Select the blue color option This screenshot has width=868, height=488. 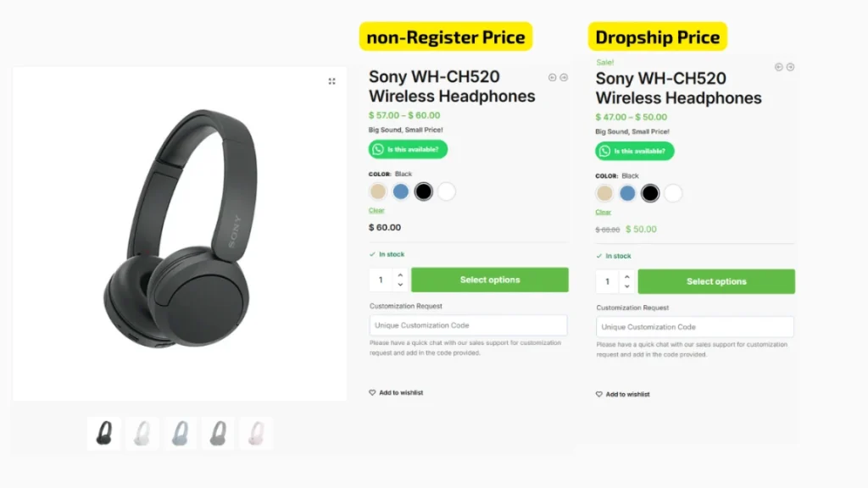400,191
